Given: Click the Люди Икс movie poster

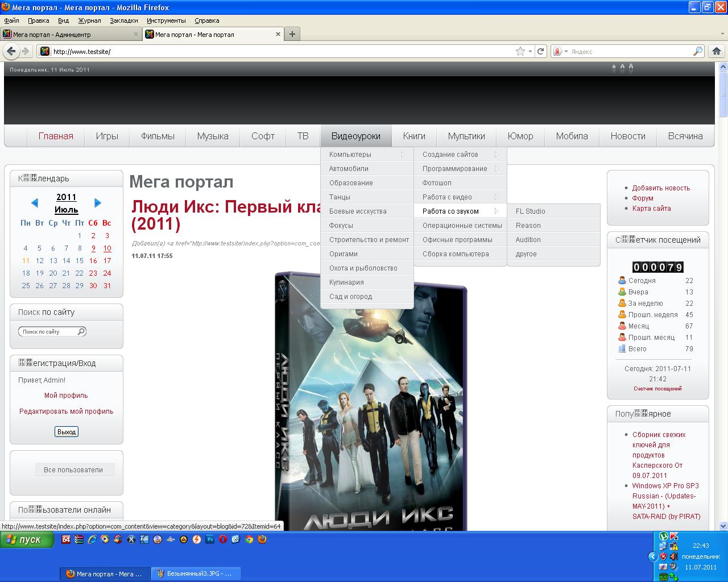Looking at the screenshot, I should [x=371, y=401].
